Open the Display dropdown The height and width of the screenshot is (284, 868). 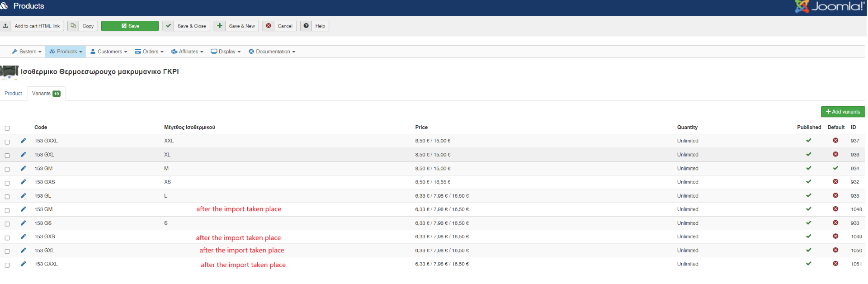226,52
